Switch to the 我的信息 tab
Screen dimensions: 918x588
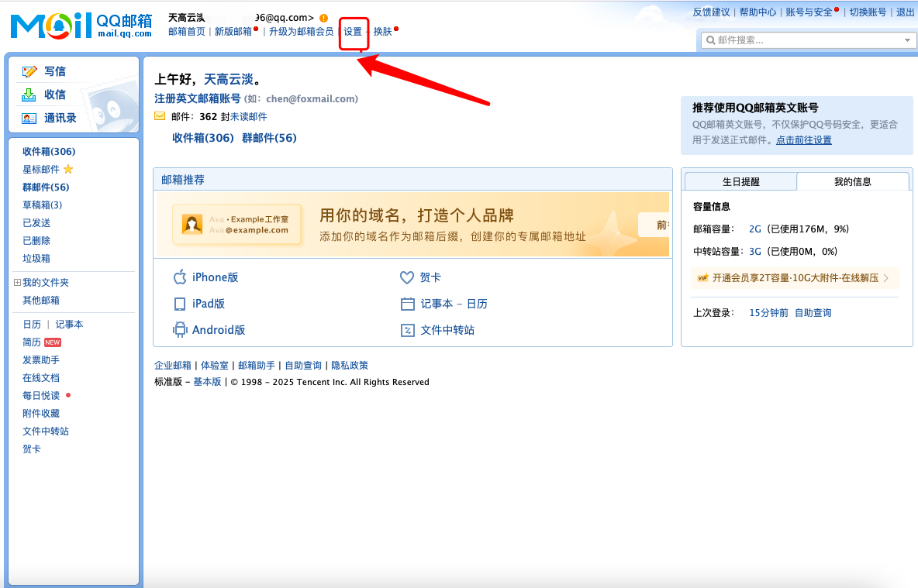point(852,182)
